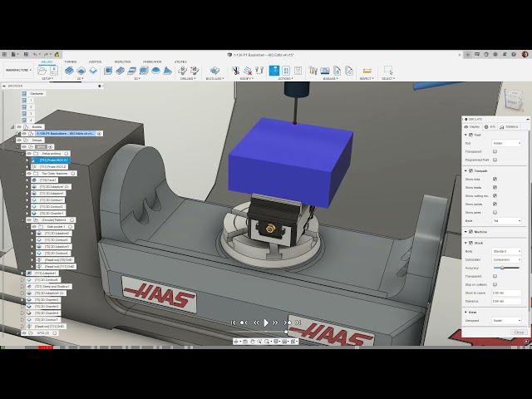Select the 3D Adaptive Clearing icon
Image resolution: width=532 pixels, height=399 pixels.
click(x=108, y=71)
